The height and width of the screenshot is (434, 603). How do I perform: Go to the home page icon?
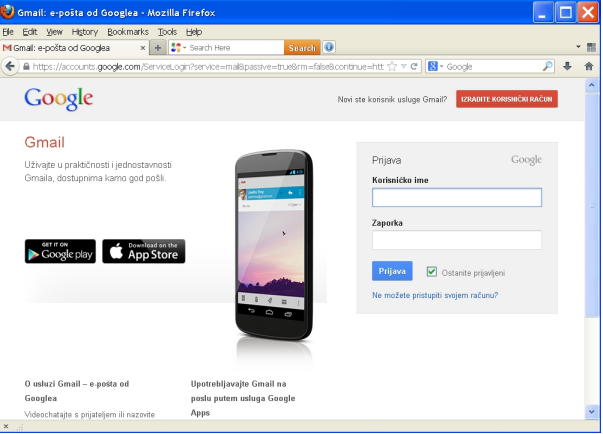pos(589,67)
